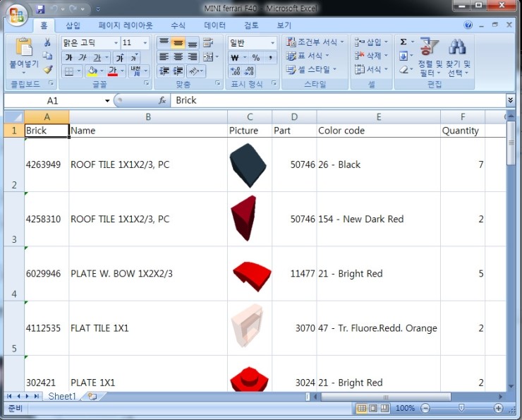Toggle italic formatting
Viewport: 522px width, 420px height.
pos(83,58)
